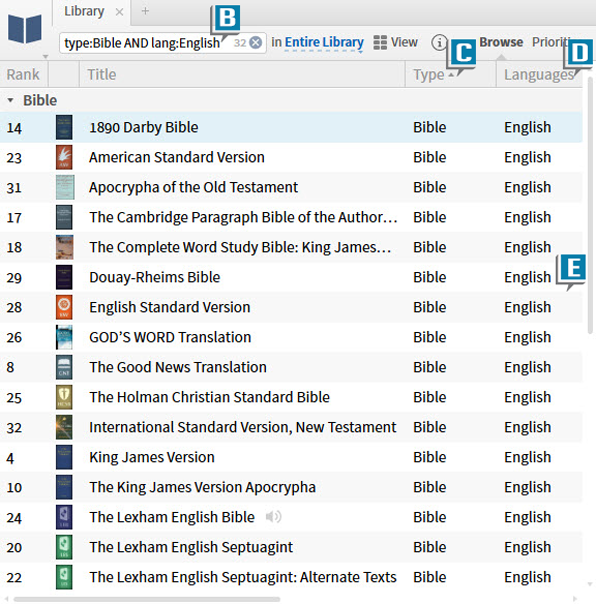Sort by the Title column header

[102, 74]
